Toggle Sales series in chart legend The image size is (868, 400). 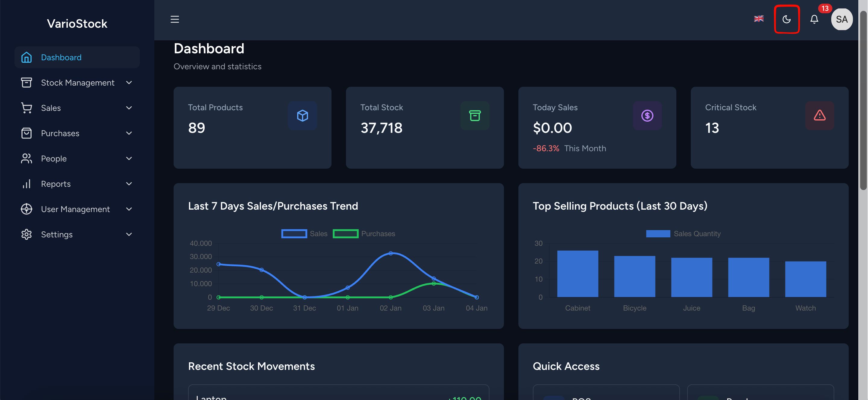[294, 234]
